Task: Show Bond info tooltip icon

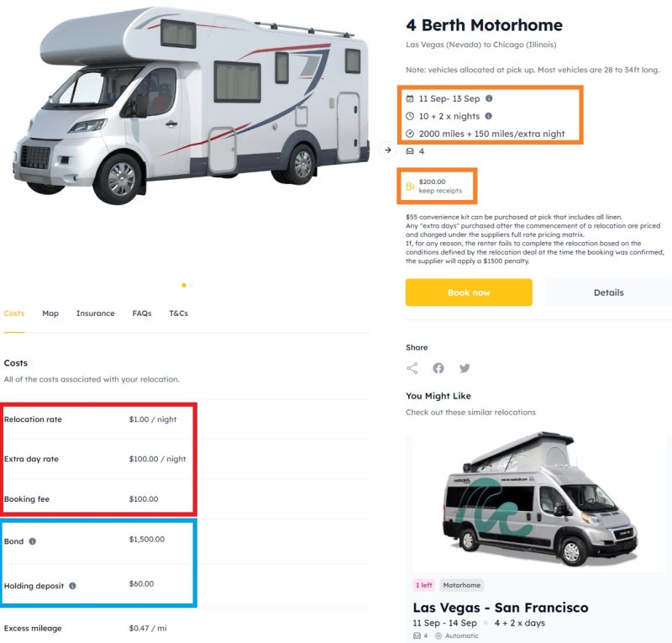Action: click(33, 541)
